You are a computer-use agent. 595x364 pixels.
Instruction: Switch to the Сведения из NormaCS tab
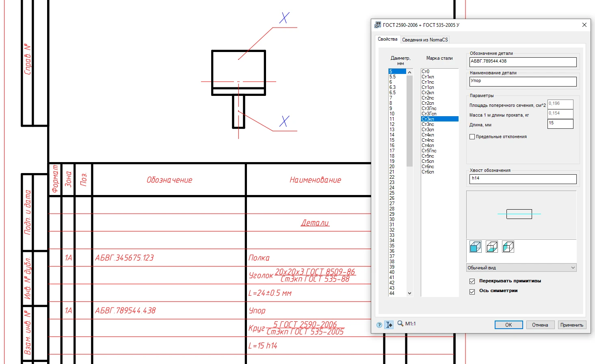click(x=425, y=40)
